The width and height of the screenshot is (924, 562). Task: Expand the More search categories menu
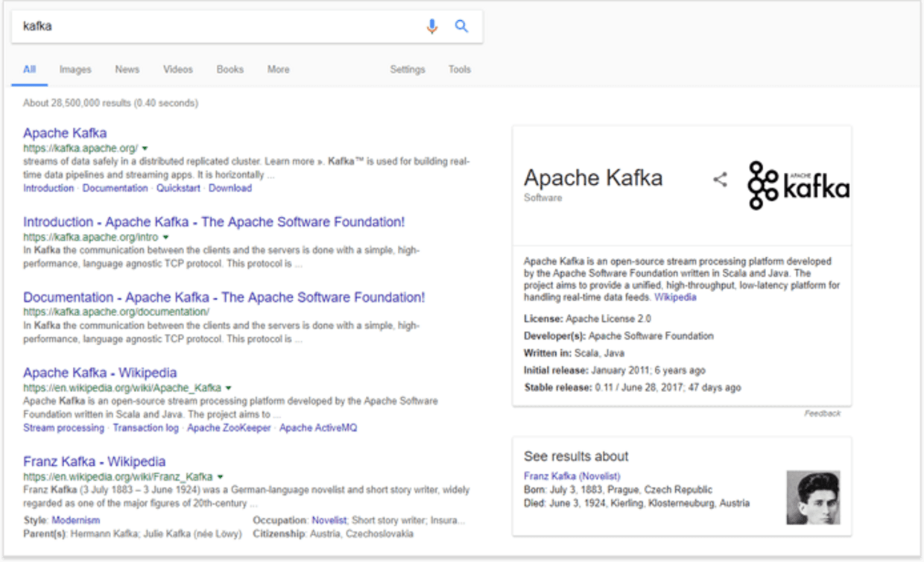click(x=278, y=69)
